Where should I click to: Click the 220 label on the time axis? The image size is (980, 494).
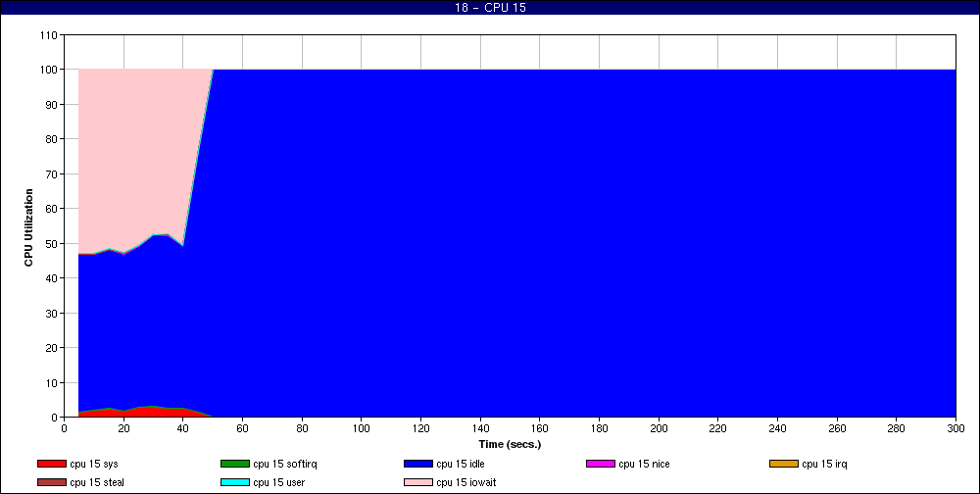pyautogui.click(x=718, y=428)
